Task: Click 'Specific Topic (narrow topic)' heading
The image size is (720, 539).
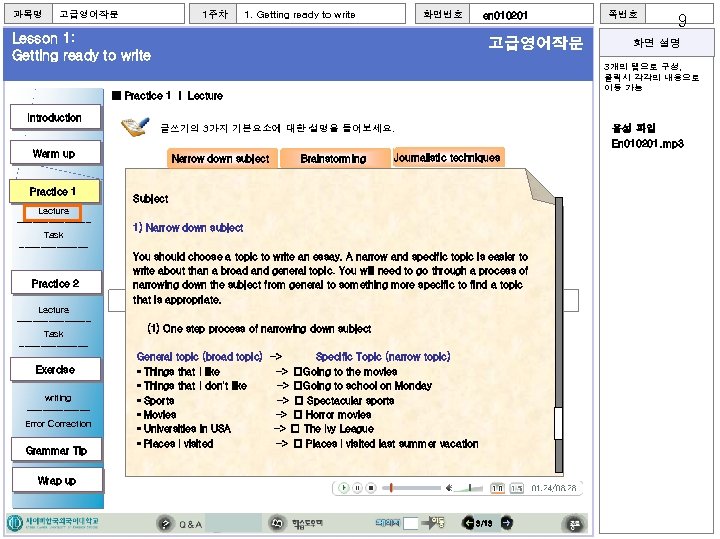Action: [383, 357]
